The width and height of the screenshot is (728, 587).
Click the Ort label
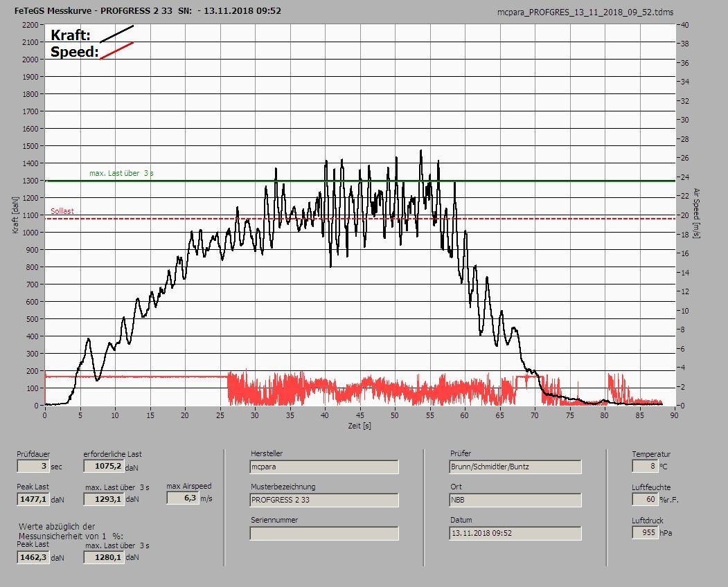coord(456,487)
